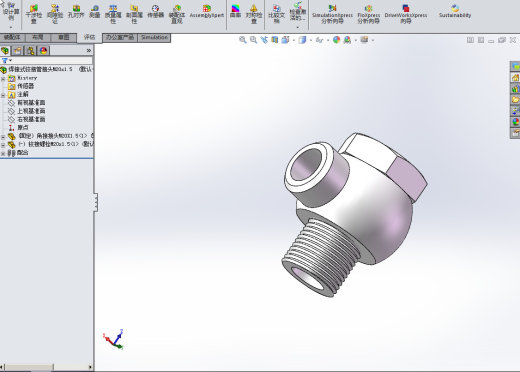Open 质量属性 mass properties

(113, 13)
